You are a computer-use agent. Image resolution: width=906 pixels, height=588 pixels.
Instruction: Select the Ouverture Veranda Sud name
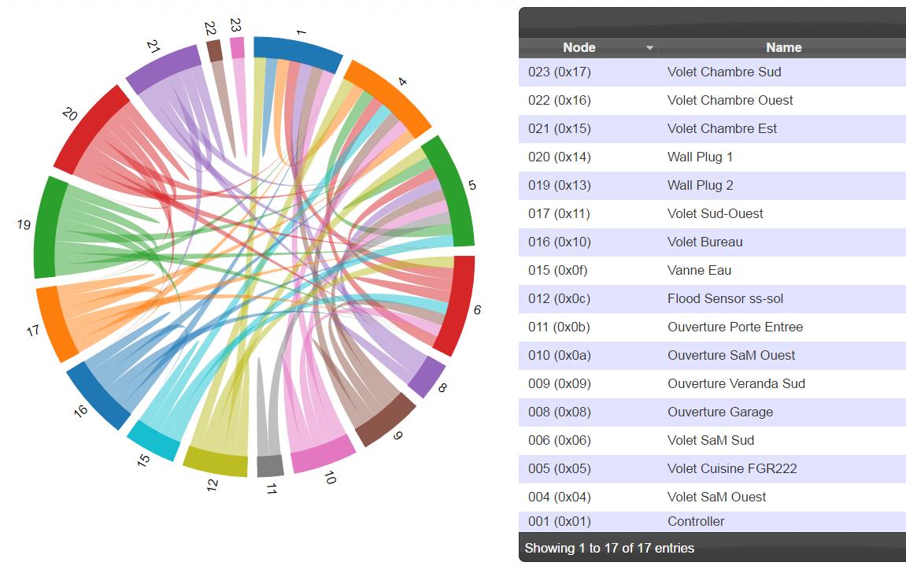pyautogui.click(x=736, y=383)
